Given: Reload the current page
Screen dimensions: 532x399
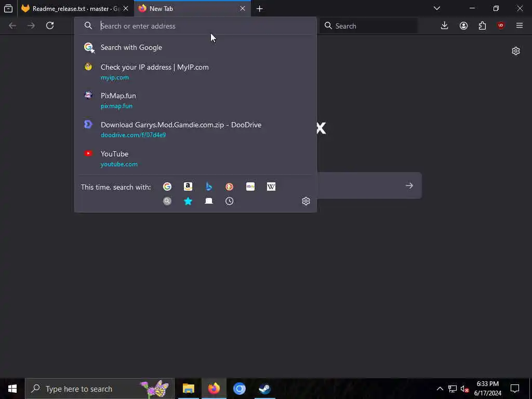Looking at the screenshot, I should [x=50, y=25].
